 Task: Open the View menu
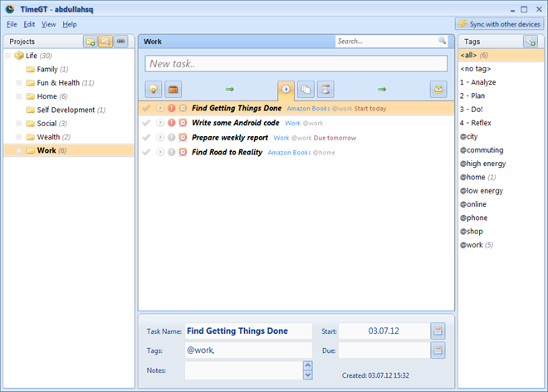click(49, 24)
